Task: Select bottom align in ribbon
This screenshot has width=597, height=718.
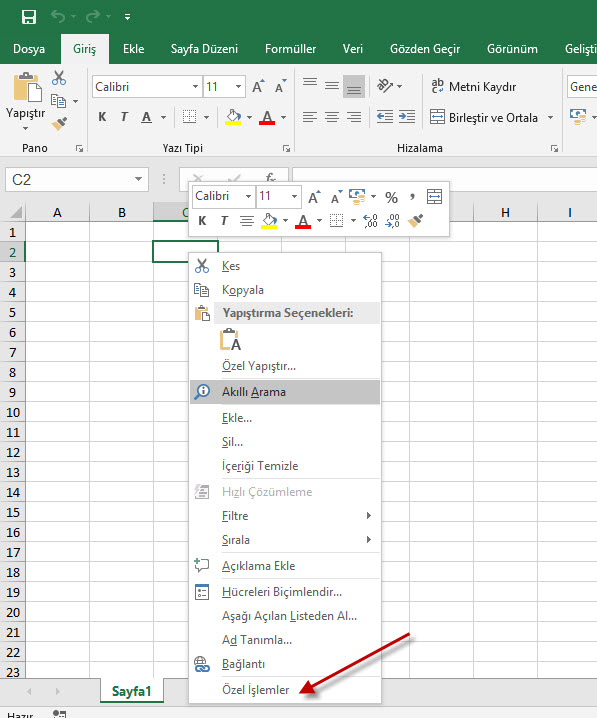Action: pos(354,87)
